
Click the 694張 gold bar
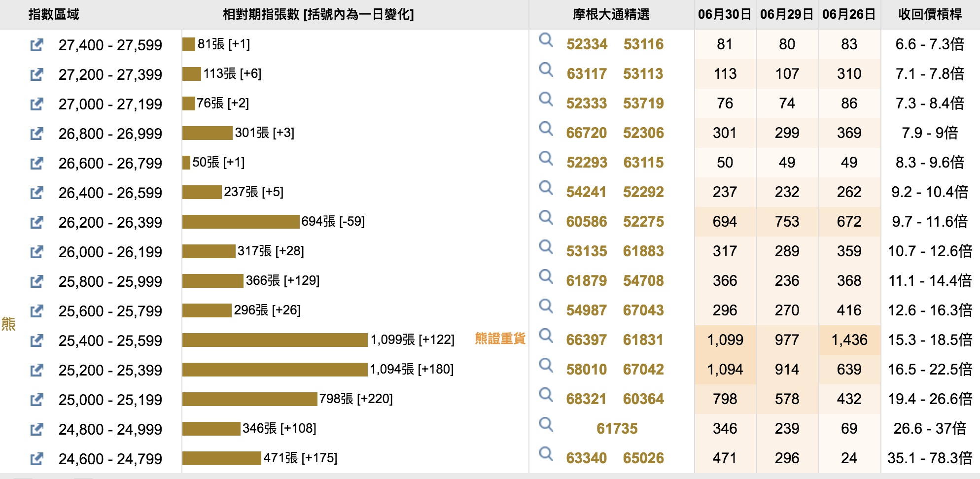point(241,222)
